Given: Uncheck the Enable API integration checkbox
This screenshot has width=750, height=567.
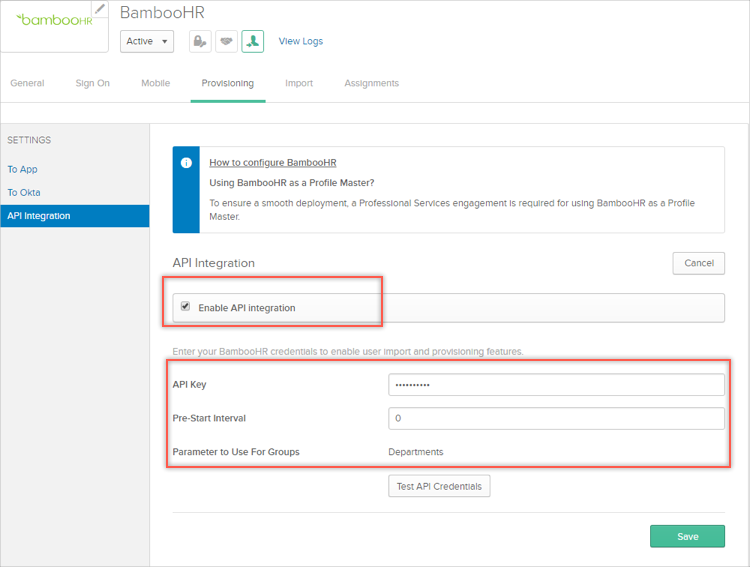Looking at the screenshot, I should pos(185,307).
